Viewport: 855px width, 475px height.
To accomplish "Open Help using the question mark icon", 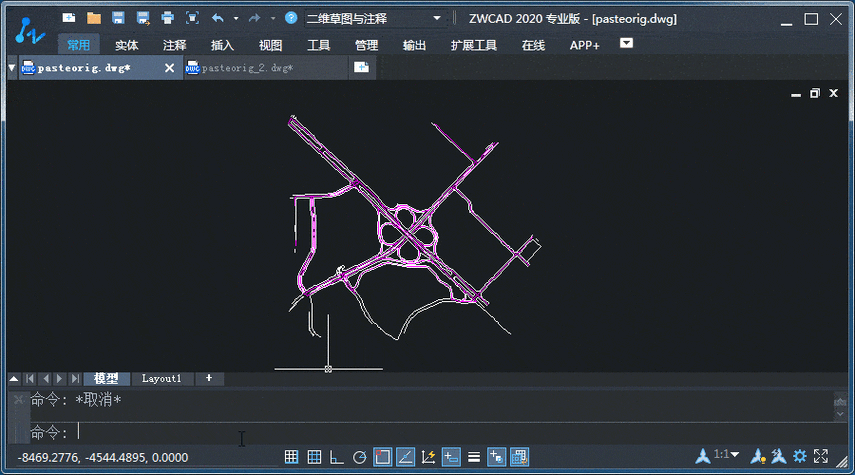I will 291,18.
